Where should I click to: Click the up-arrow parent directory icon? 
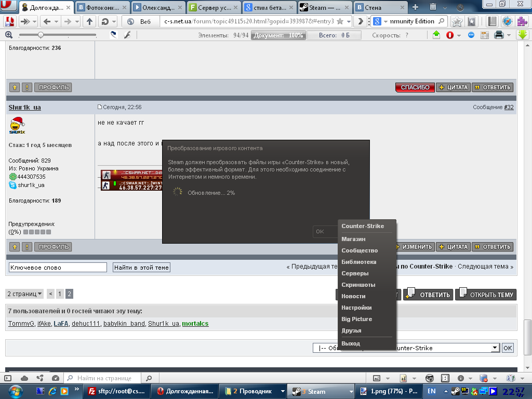(89, 22)
